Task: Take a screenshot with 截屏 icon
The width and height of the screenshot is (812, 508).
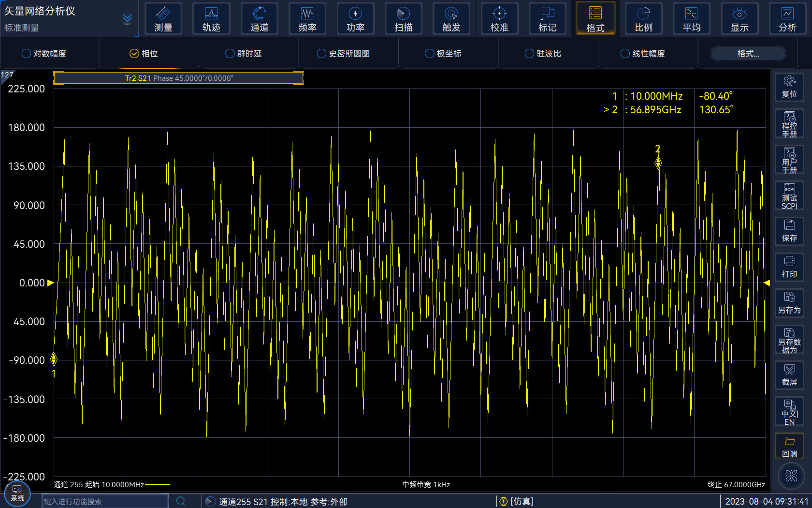Action: point(789,375)
